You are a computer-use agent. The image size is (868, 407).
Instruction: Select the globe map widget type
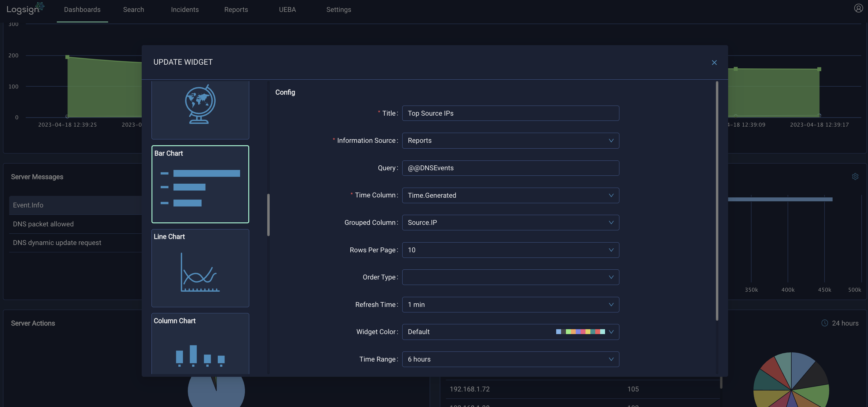pyautogui.click(x=200, y=110)
